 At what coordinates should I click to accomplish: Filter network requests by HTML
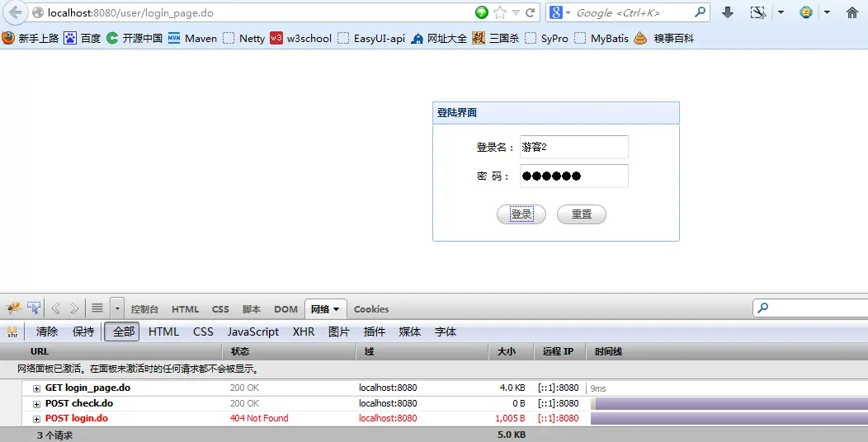(x=163, y=332)
